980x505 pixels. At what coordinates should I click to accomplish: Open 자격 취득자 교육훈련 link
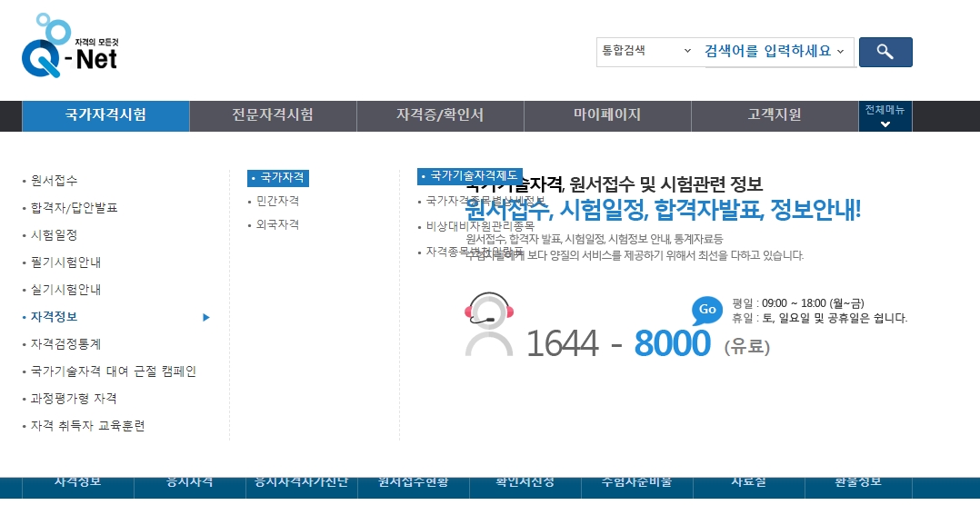pos(88,426)
